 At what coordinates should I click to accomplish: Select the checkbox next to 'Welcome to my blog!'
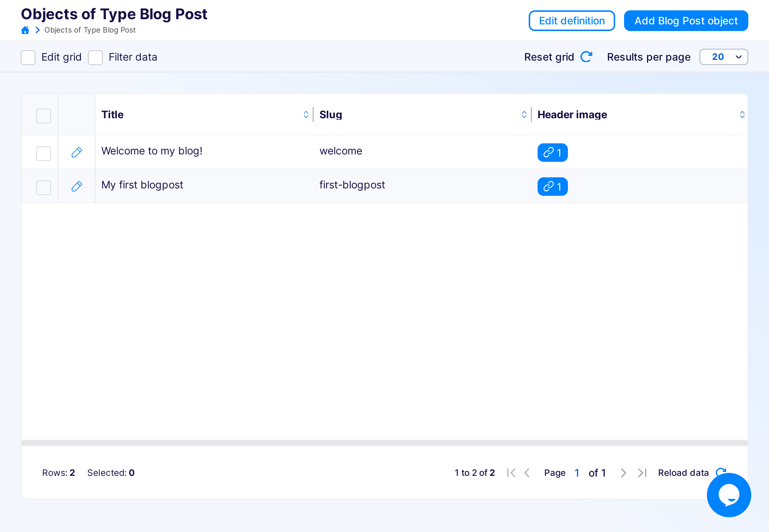coord(44,151)
